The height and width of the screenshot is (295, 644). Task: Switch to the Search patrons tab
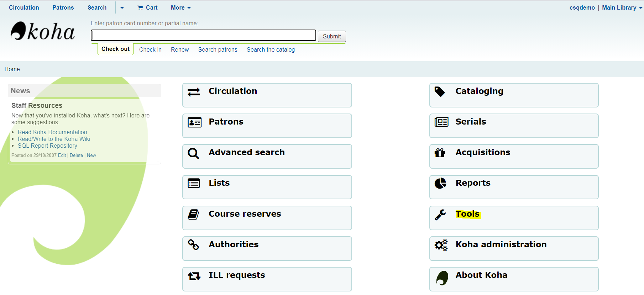point(218,50)
